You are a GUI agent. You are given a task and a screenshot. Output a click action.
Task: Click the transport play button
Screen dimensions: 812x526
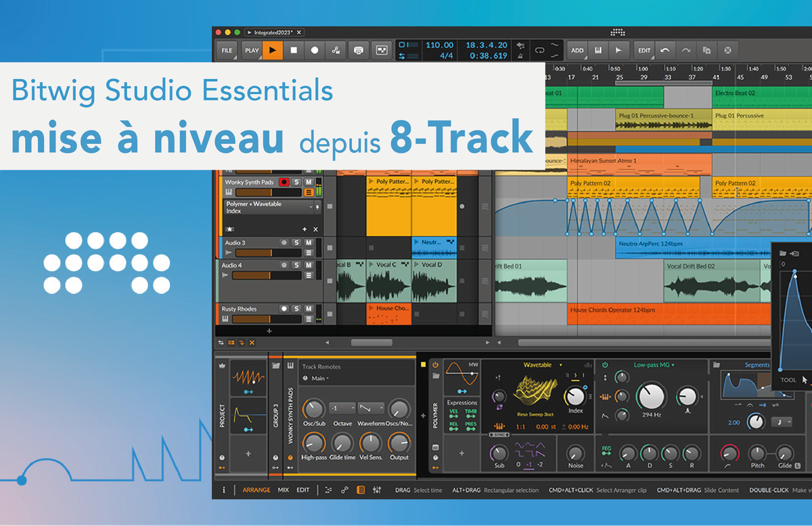[x=273, y=50]
